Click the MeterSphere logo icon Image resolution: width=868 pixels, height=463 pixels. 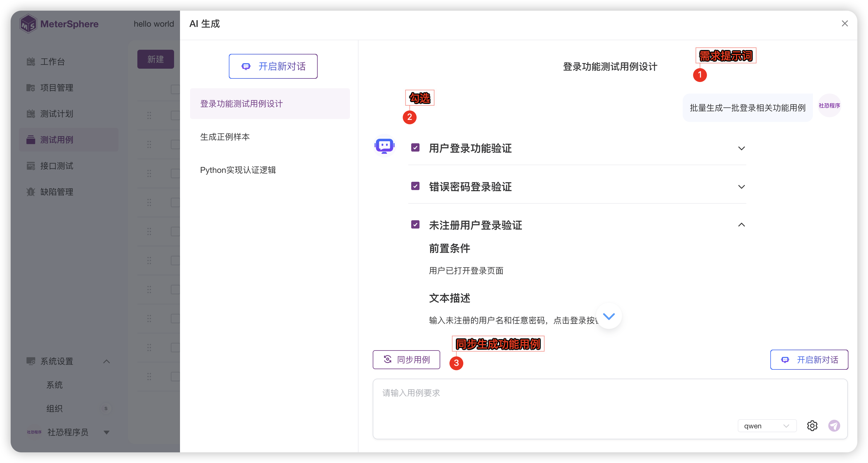tap(28, 24)
